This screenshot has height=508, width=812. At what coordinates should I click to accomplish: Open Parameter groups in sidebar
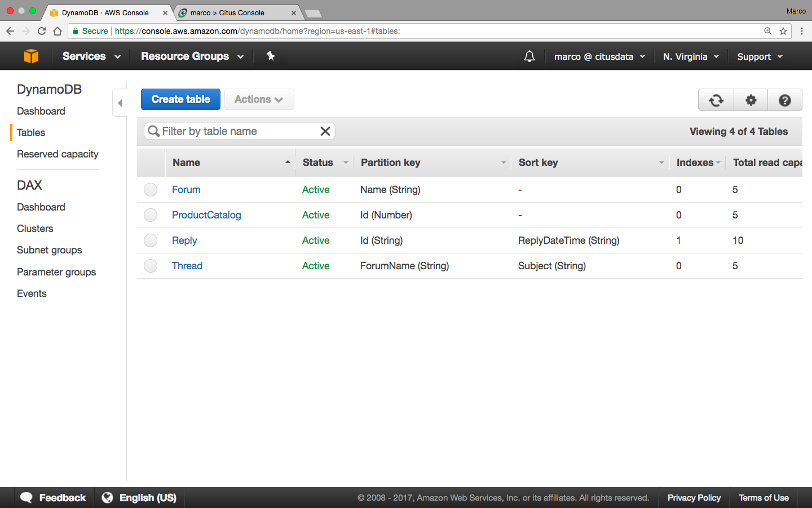point(56,272)
